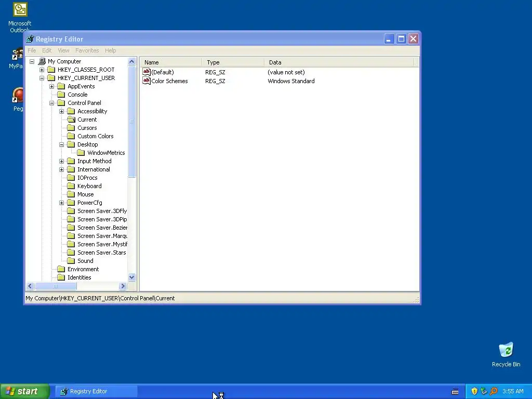Click the tree pane horizontal scroll thumb
Screen dimensions: 532x399
[x=55, y=286]
